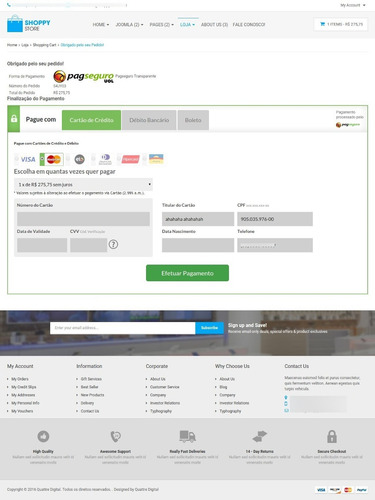Choose the Elo card brand
Screen dimensions: 375x500
pyautogui.click(x=79, y=159)
